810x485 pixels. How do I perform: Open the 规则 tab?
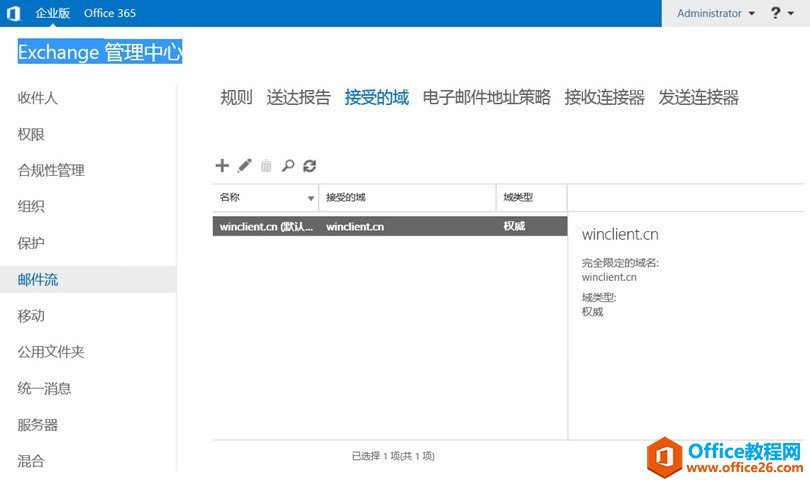[x=236, y=97]
